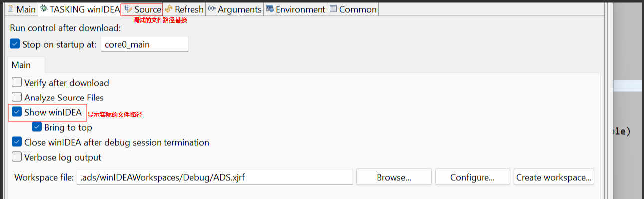Click the Source tab icon
Screen dimensions: 644x199
(128, 9)
